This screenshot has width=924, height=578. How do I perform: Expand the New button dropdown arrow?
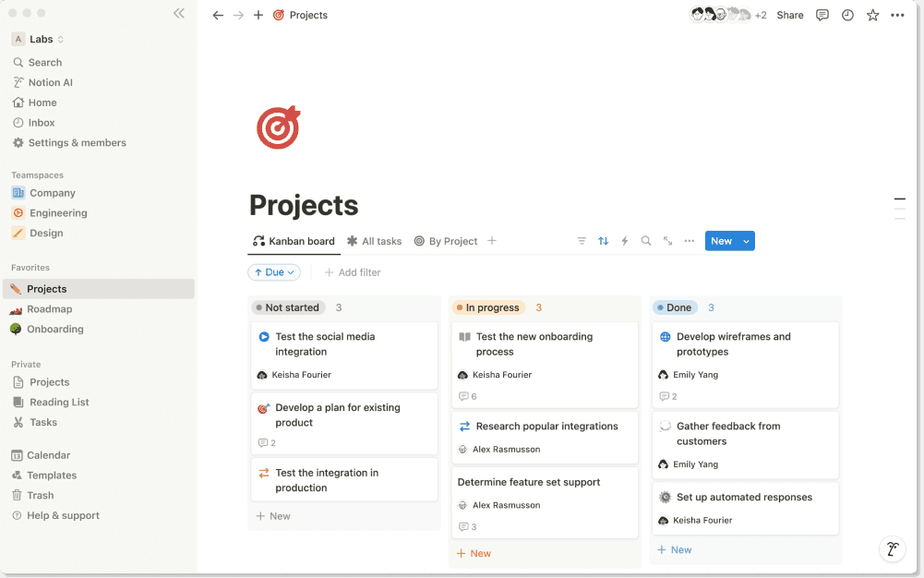(x=747, y=241)
